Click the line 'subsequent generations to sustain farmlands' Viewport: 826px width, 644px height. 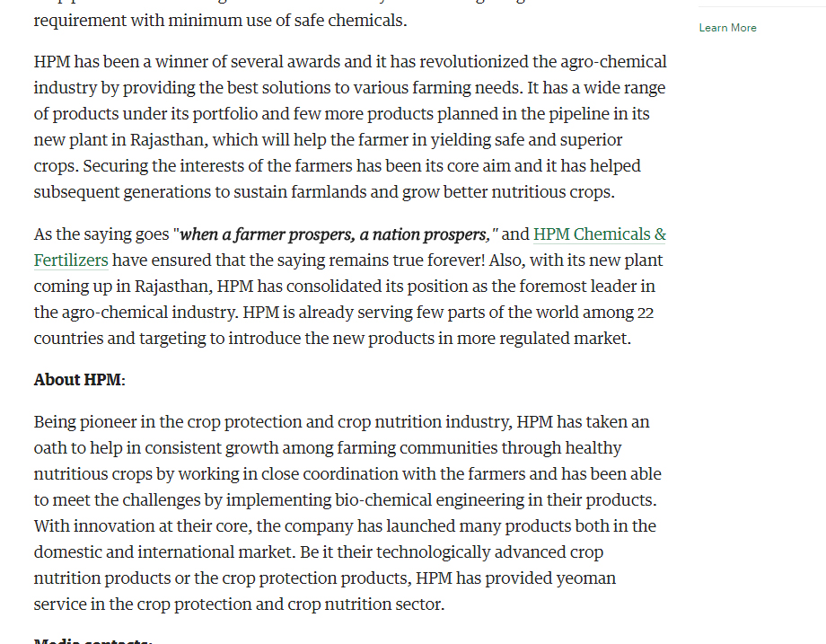coord(324,192)
